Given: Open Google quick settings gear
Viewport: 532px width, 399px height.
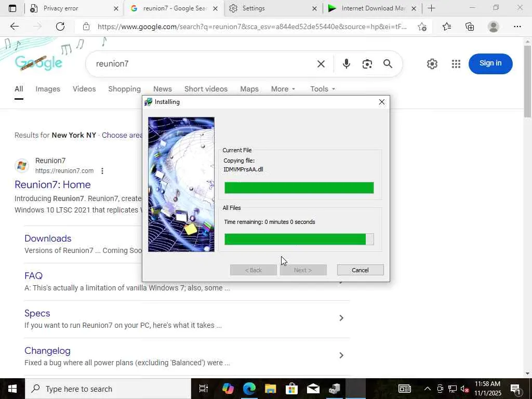Looking at the screenshot, I should pos(432,64).
